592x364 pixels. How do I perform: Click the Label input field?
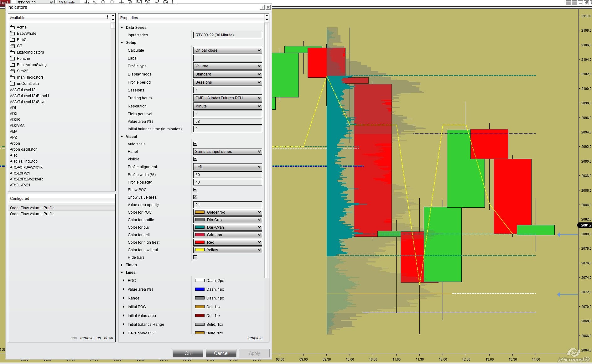tap(228, 58)
